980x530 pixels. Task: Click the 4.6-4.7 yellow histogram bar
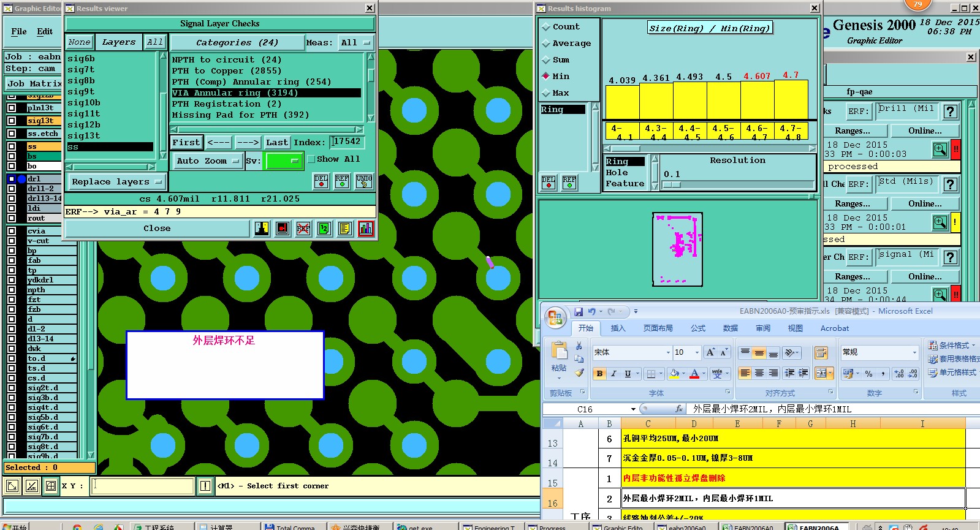click(x=757, y=100)
